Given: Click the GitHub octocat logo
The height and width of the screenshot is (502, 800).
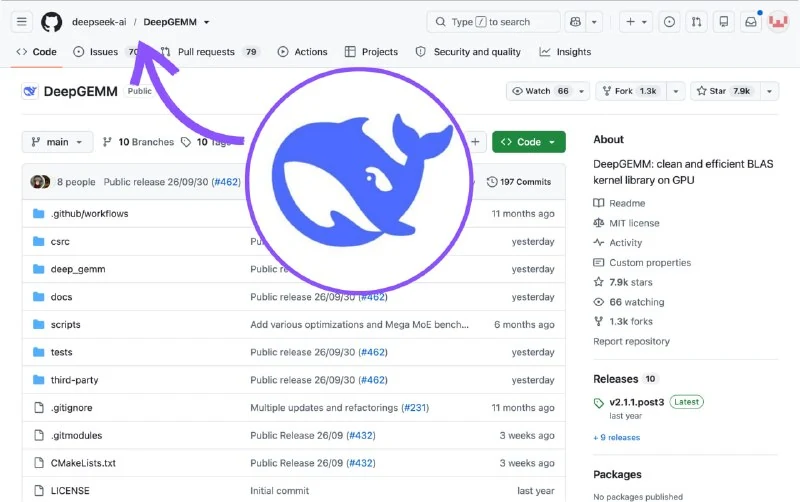Looking at the screenshot, I should pyautogui.click(x=52, y=22).
